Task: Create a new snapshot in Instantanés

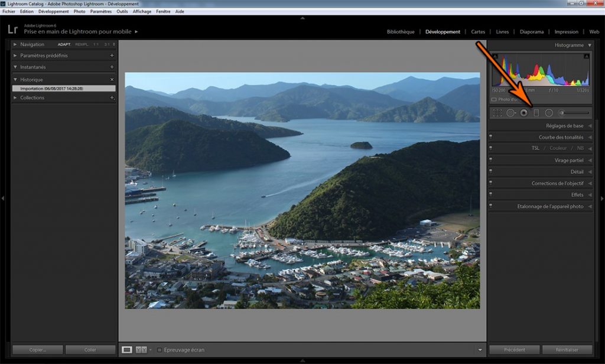Action: click(x=112, y=67)
